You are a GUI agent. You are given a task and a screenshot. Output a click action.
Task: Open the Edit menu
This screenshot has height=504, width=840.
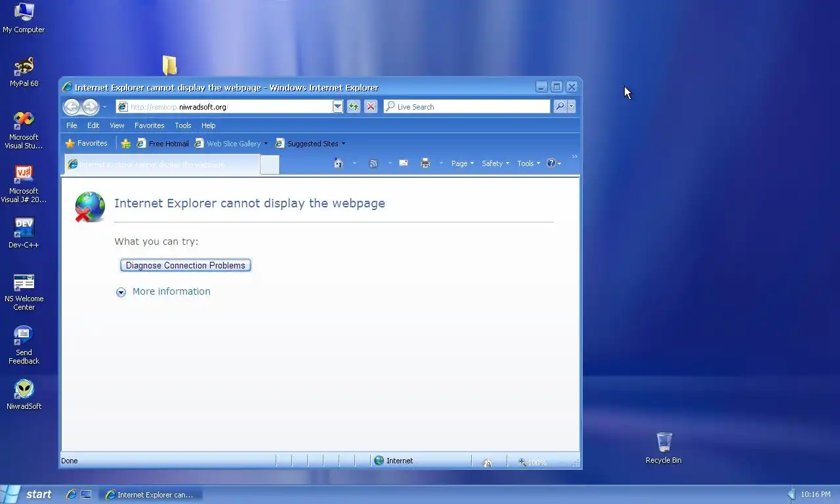[93, 125]
